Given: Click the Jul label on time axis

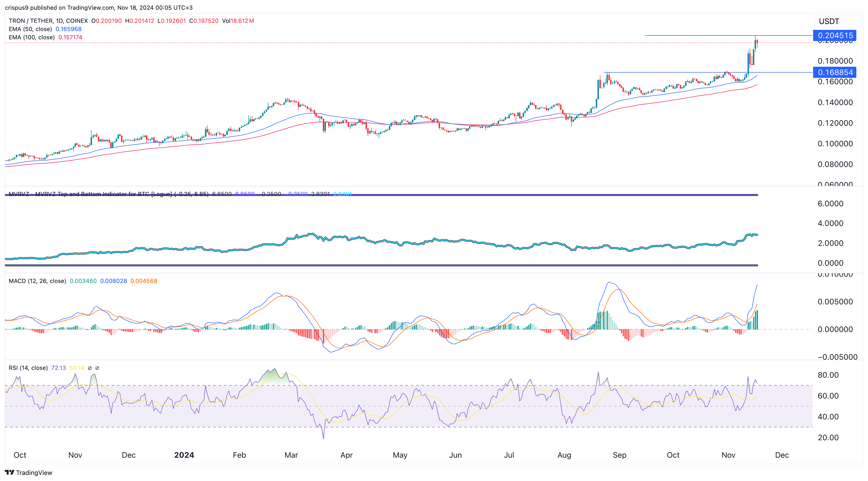Looking at the screenshot, I should click(x=509, y=455).
